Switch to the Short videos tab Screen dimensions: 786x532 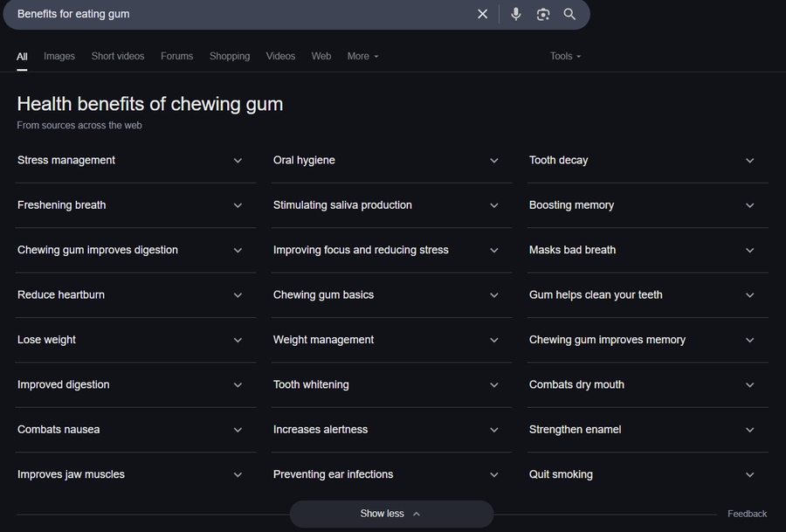pyautogui.click(x=118, y=56)
